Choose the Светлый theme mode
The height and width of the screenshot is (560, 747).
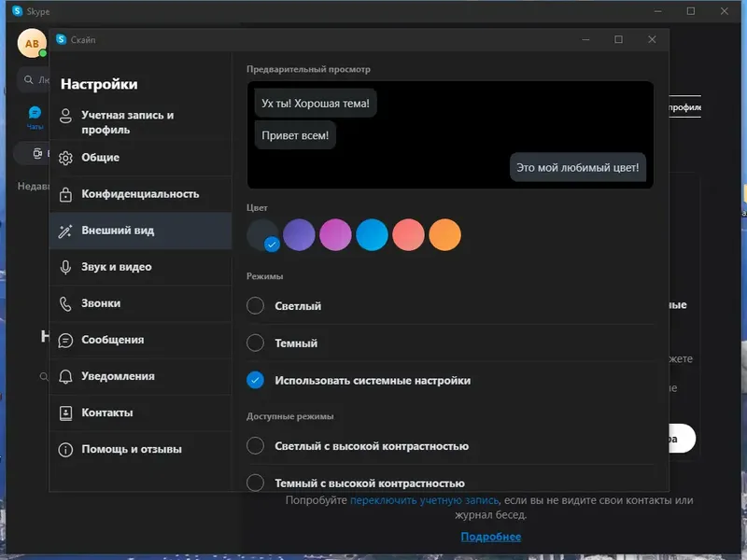coord(254,305)
